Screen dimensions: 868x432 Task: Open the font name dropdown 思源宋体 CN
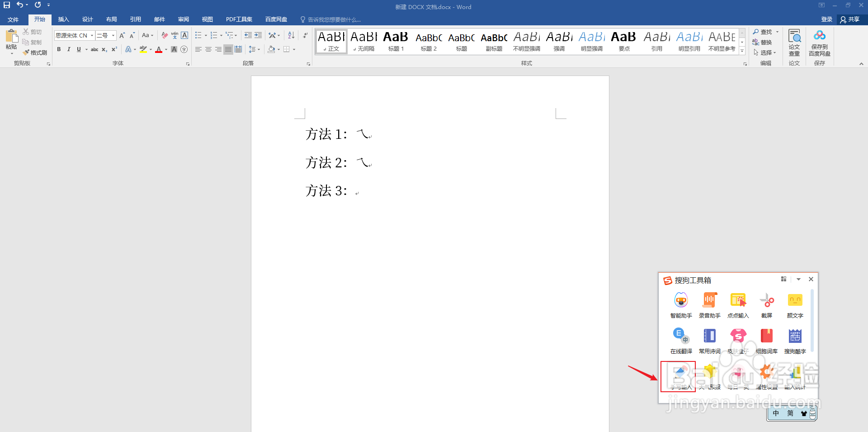coord(92,35)
